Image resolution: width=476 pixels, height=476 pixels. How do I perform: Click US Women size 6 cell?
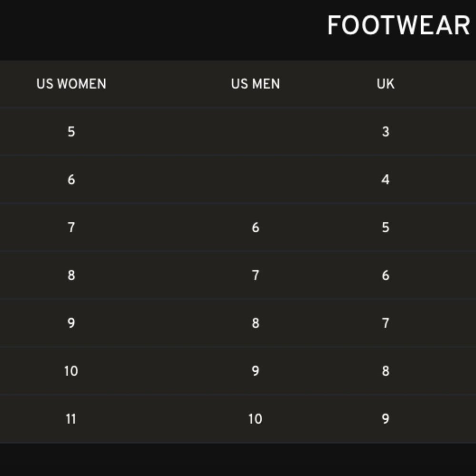pos(71,180)
